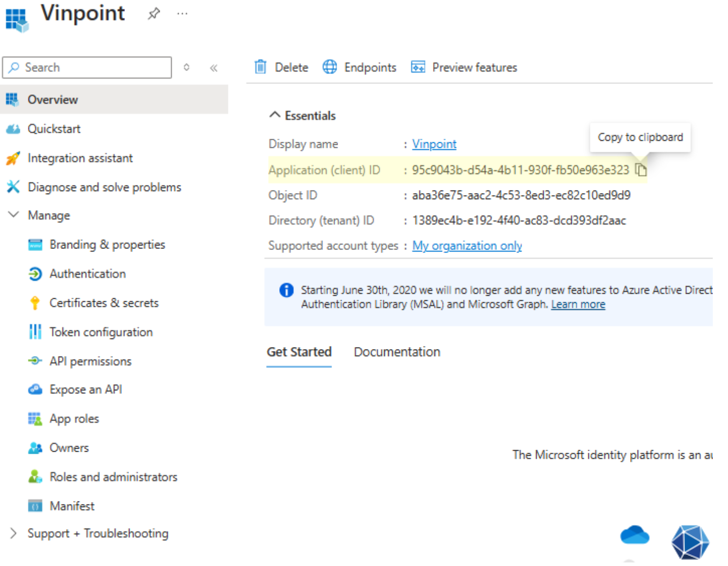Copy Application (client) ID to clipboard

[x=641, y=170]
